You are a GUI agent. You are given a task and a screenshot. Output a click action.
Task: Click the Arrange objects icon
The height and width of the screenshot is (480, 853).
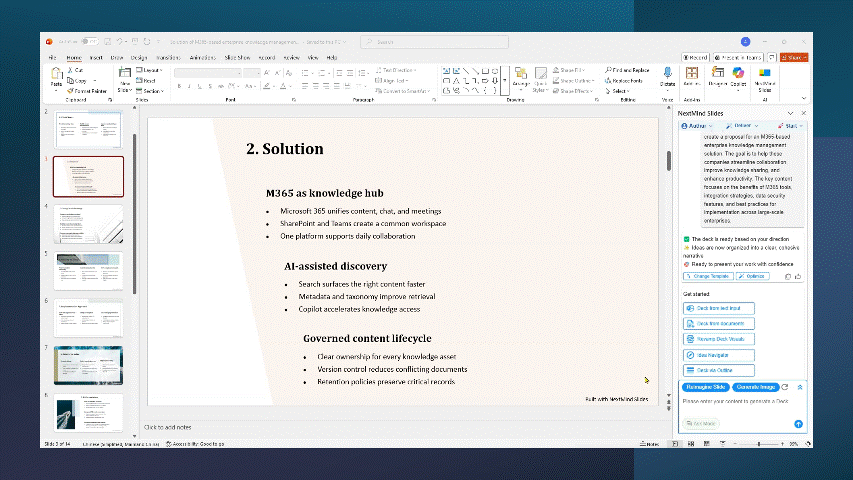tap(521, 73)
